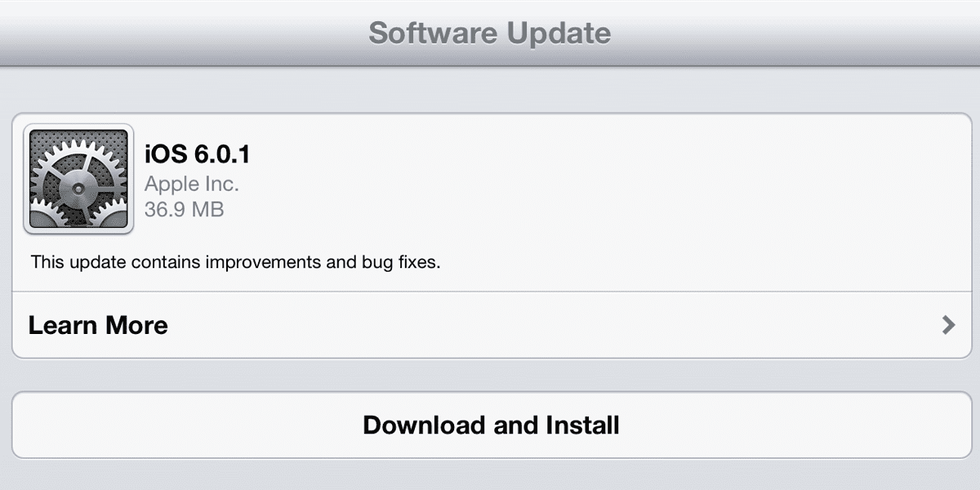Screen dimensions: 980x490
Task: Select the Apple Inc. developer label
Action: coord(192,183)
